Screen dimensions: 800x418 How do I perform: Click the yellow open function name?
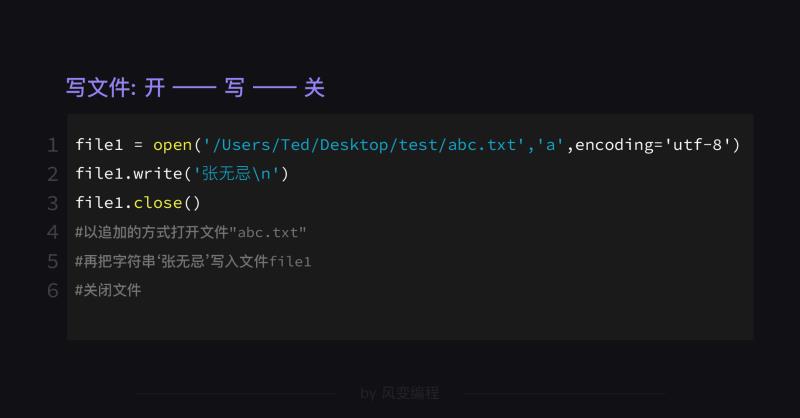[x=172, y=145]
